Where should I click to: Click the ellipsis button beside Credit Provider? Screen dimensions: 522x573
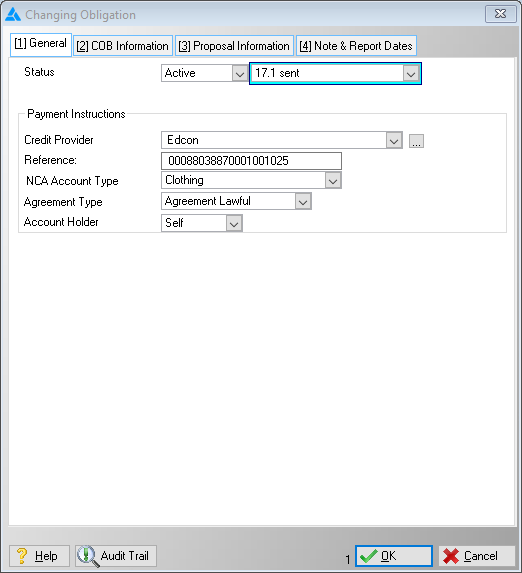[416, 141]
